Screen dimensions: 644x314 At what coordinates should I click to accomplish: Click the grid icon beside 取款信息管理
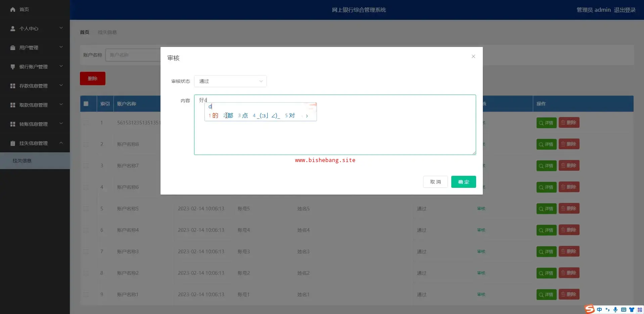tap(13, 105)
